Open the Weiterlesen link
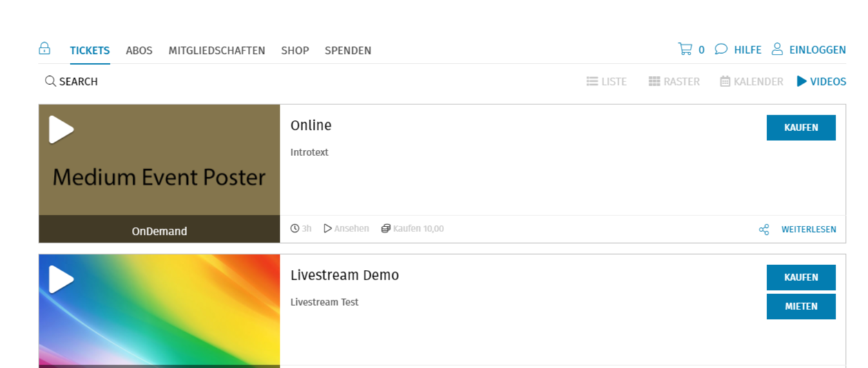This screenshot has height=368, width=868. (809, 229)
